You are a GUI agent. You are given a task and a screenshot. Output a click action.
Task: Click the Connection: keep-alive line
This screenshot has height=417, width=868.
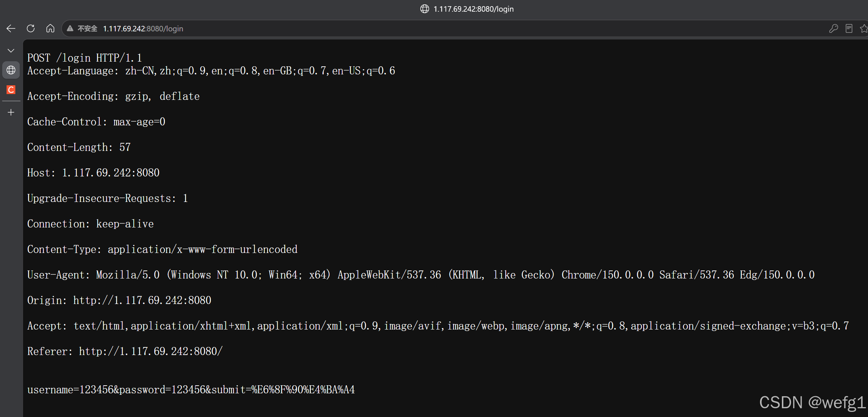tap(90, 224)
